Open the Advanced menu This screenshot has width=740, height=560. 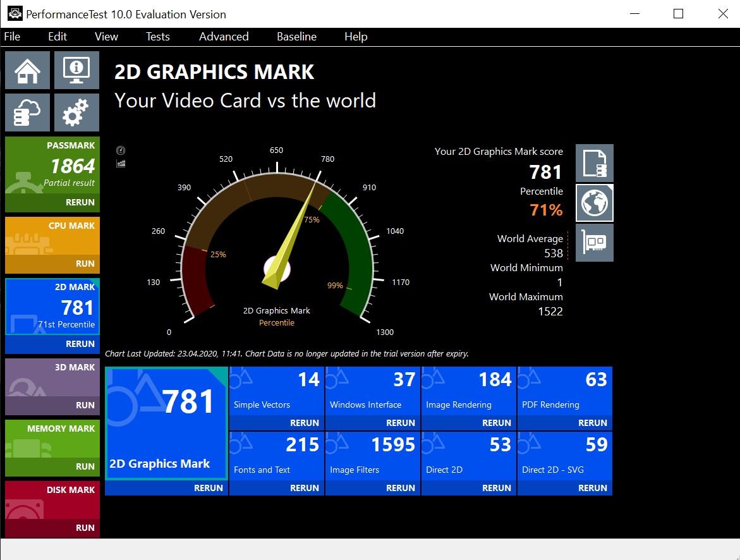click(224, 37)
